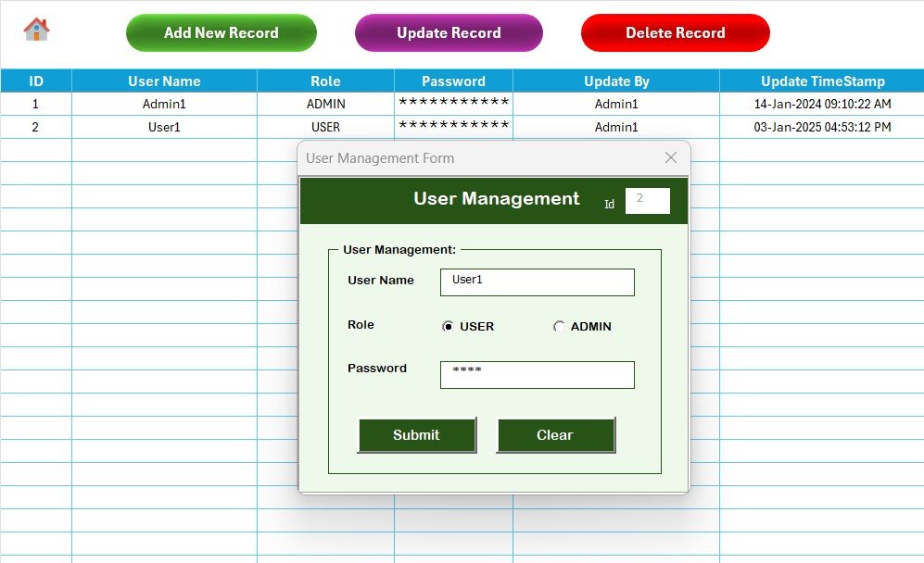The width and height of the screenshot is (924, 563).
Task: Click the Delete Record button
Action: point(676,33)
